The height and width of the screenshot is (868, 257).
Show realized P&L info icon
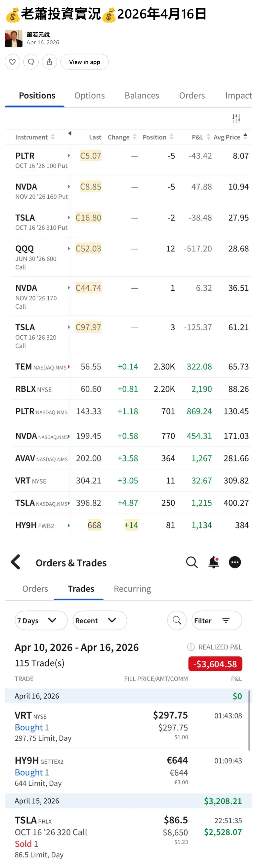[191, 647]
